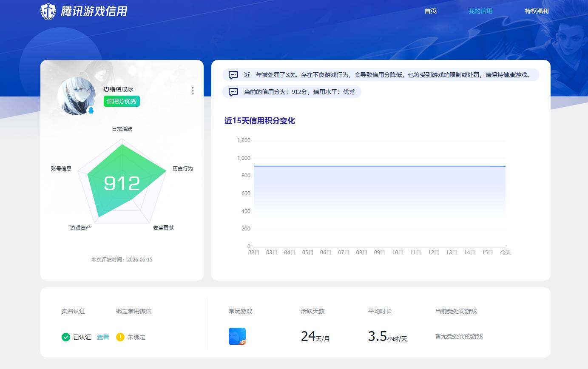Screen dimensions: 588x369
Task: Click the 08日 label on chart axis
Action: [361, 252]
